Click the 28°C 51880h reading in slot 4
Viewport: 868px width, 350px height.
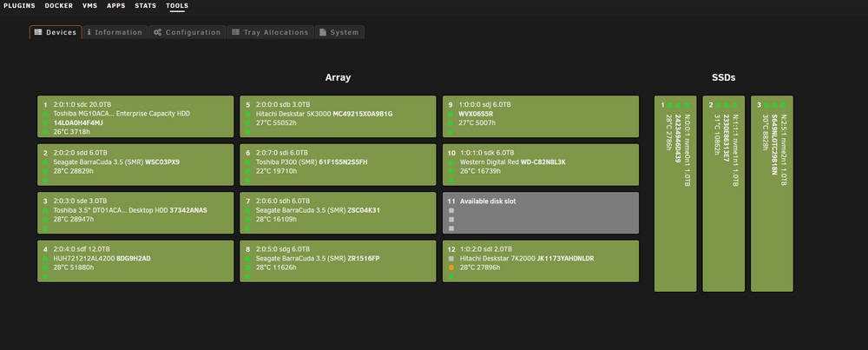(x=74, y=268)
